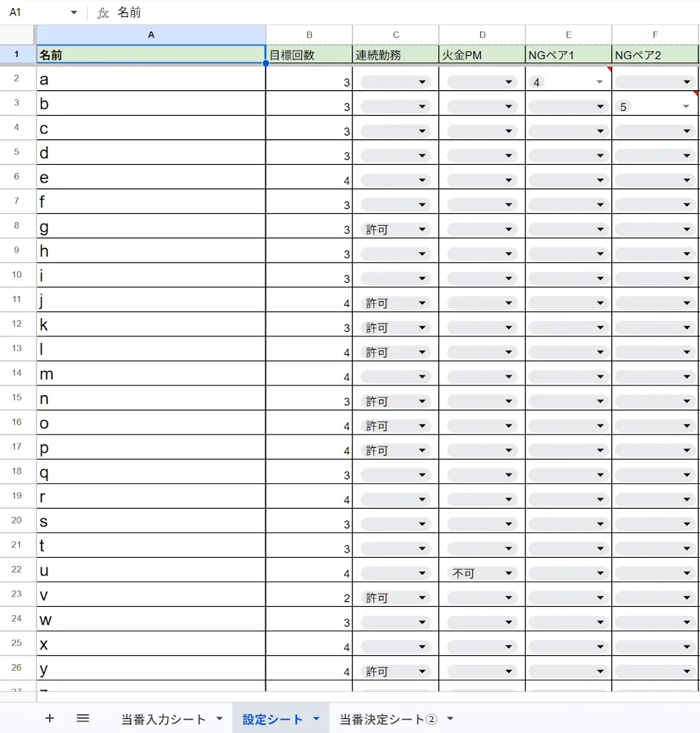Image resolution: width=700 pixels, height=733 pixels.
Task: Click the fx formula icon
Action: [x=103, y=12]
